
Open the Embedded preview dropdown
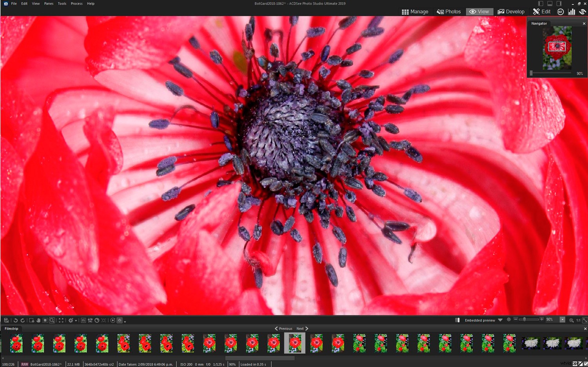[x=500, y=320]
